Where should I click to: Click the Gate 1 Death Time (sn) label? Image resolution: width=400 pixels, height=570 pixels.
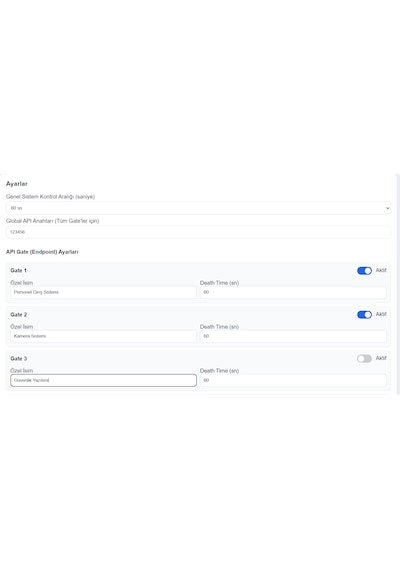[219, 283]
